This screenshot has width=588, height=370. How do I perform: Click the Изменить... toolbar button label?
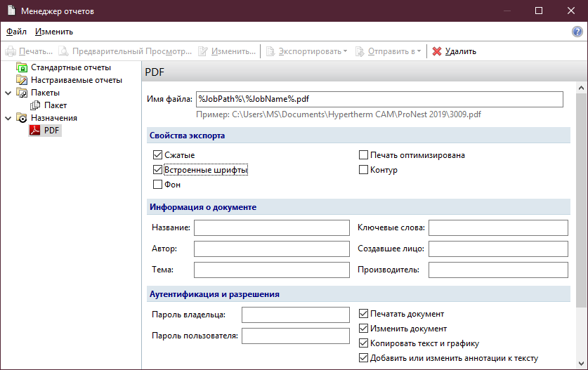point(233,51)
